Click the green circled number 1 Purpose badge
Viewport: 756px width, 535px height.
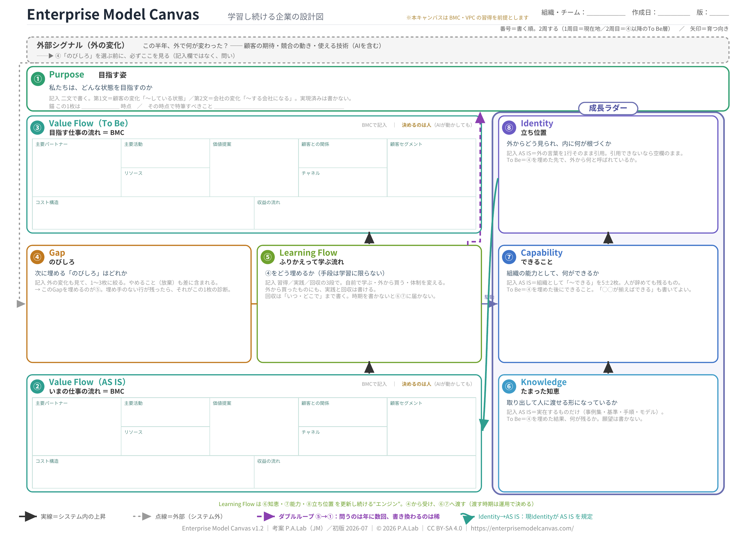(x=38, y=79)
